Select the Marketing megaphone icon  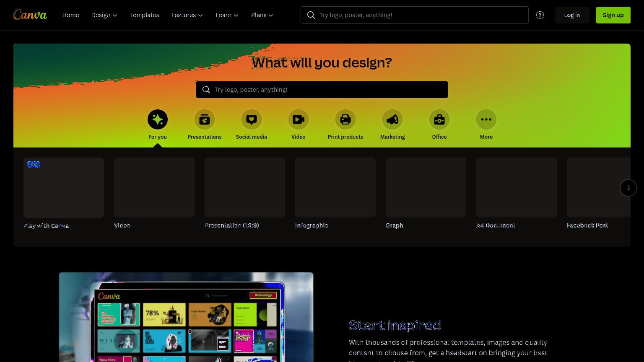pos(392,119)
